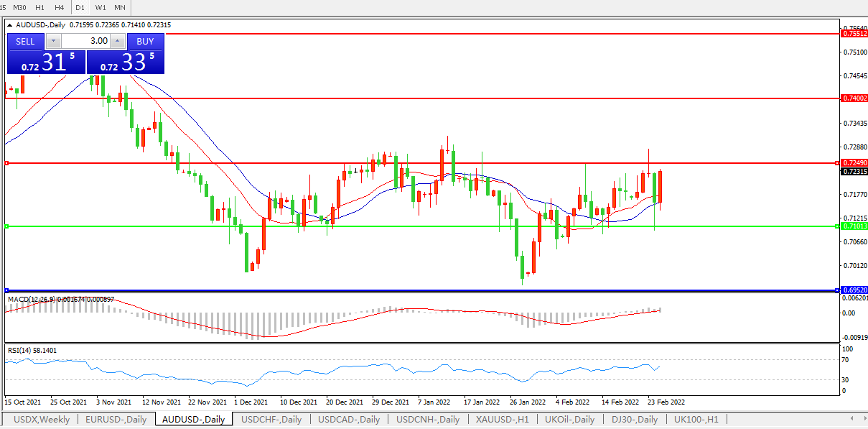Select the red 0.74002 price level label
Image resolution: width=868 pixels, height=429 pixels.
click(854, 98)
